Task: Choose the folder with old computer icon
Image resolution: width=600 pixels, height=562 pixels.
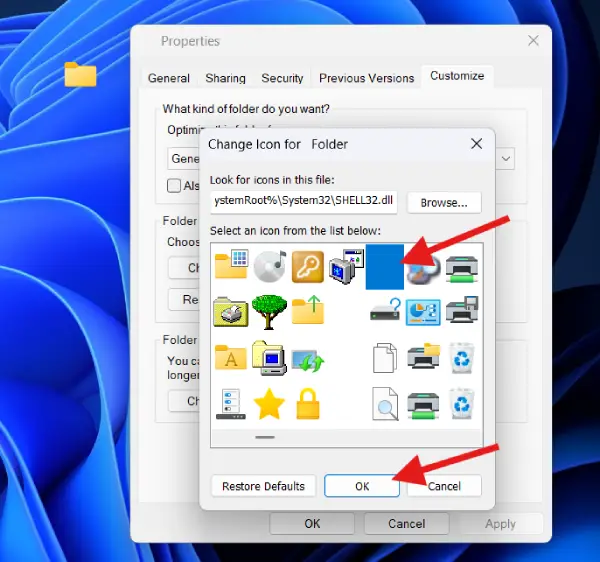Action: click(x=269, y=358)
